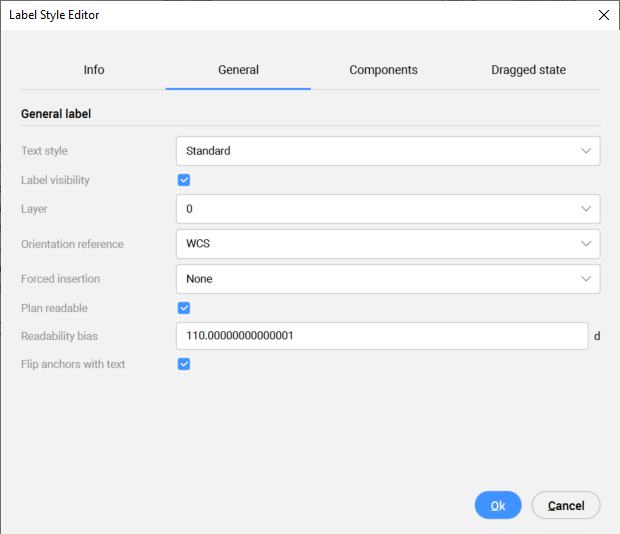
Task: Select the General tab
Action: click(238, 70)
